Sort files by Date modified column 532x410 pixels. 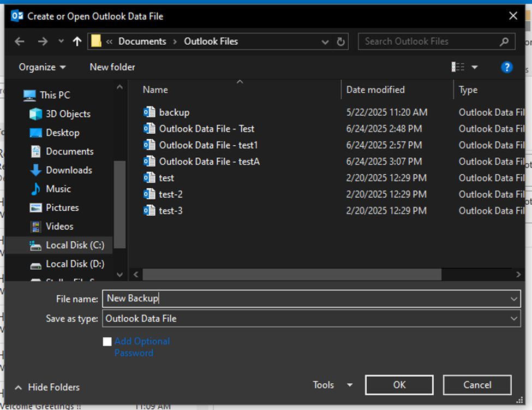tap(375, 90)
